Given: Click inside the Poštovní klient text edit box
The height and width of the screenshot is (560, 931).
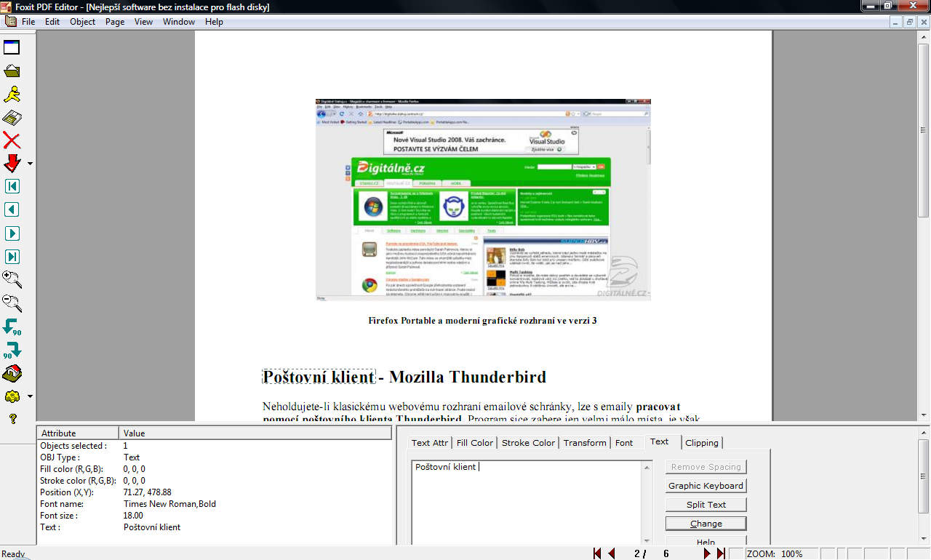Looking at the screenshot, I should (x=528, y=502).
